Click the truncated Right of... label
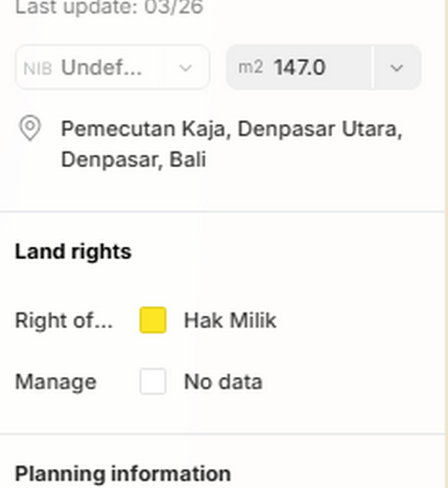This screenshot has width=448, height=488. 63,321
